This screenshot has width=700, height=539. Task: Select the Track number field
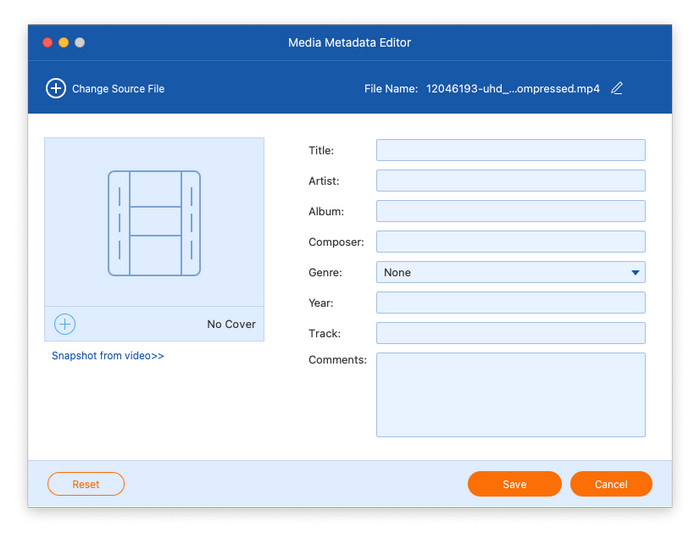pyautogui.click(x=510, y=333)
